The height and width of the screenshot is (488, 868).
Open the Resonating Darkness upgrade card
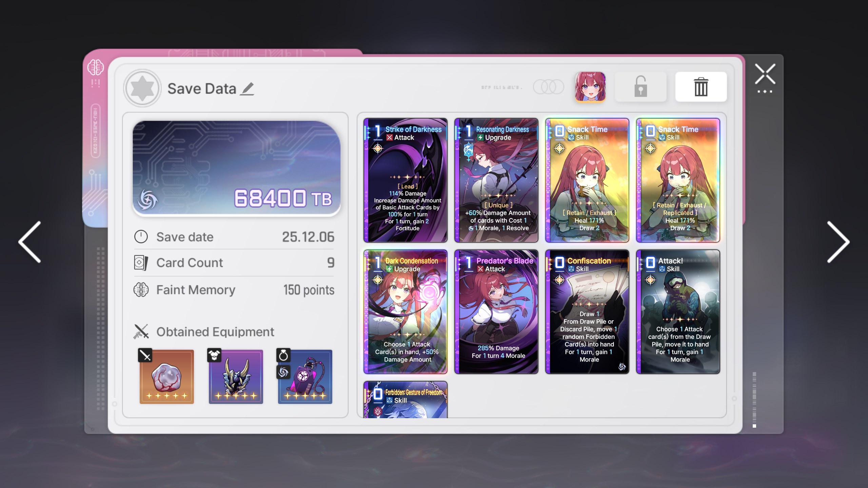(496, 180)
